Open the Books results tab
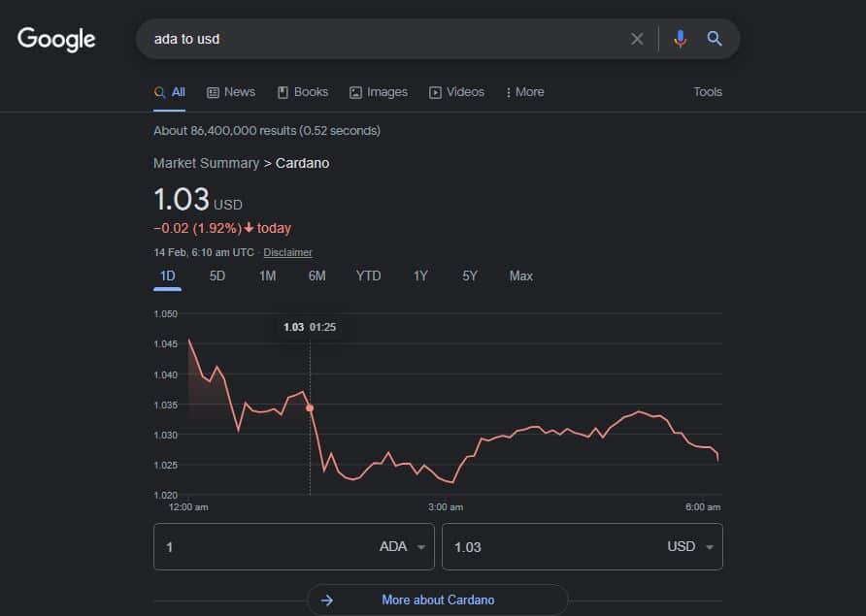The image size is (866, 616). point(303,92)
